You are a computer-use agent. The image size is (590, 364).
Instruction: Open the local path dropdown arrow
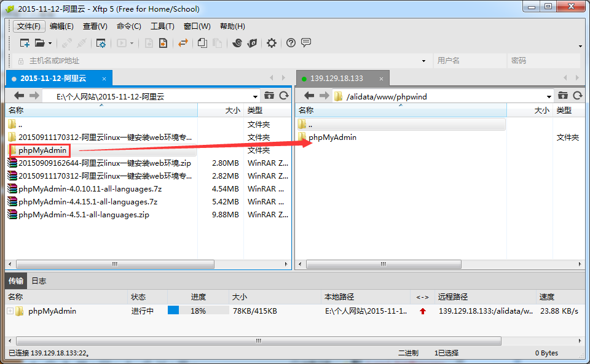tap(256, 96)
